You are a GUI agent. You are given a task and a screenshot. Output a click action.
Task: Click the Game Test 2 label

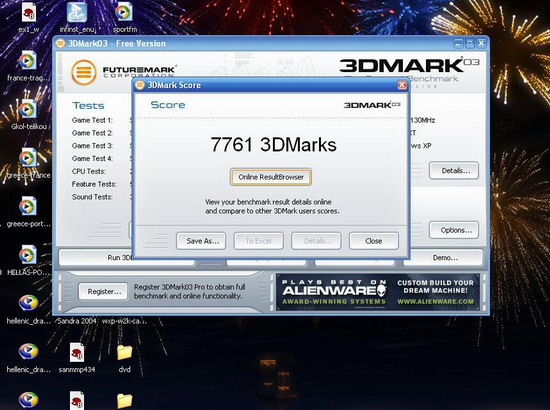(x=92, y=133)
